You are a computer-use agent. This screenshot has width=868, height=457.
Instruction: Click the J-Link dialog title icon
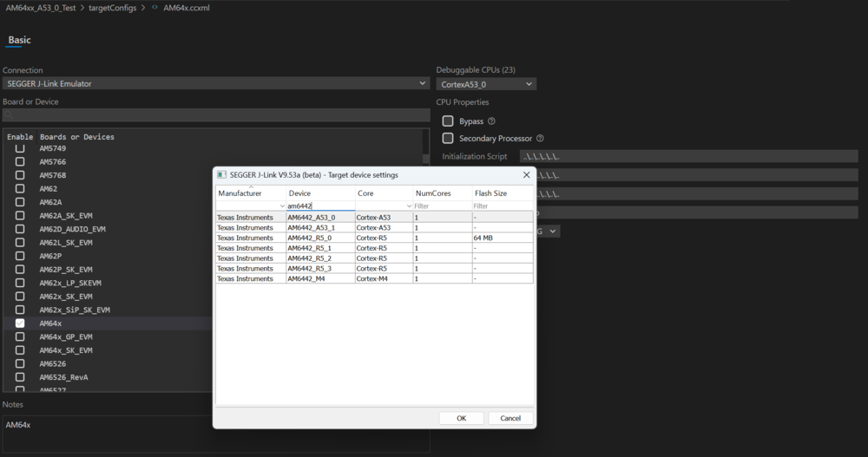pos(221,175)
